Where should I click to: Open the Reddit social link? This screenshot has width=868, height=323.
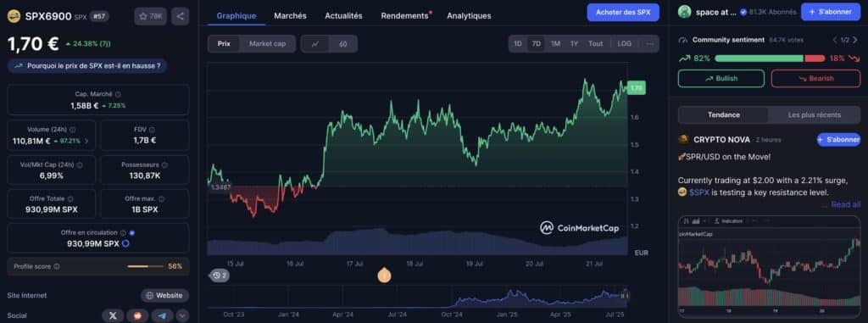137,315
